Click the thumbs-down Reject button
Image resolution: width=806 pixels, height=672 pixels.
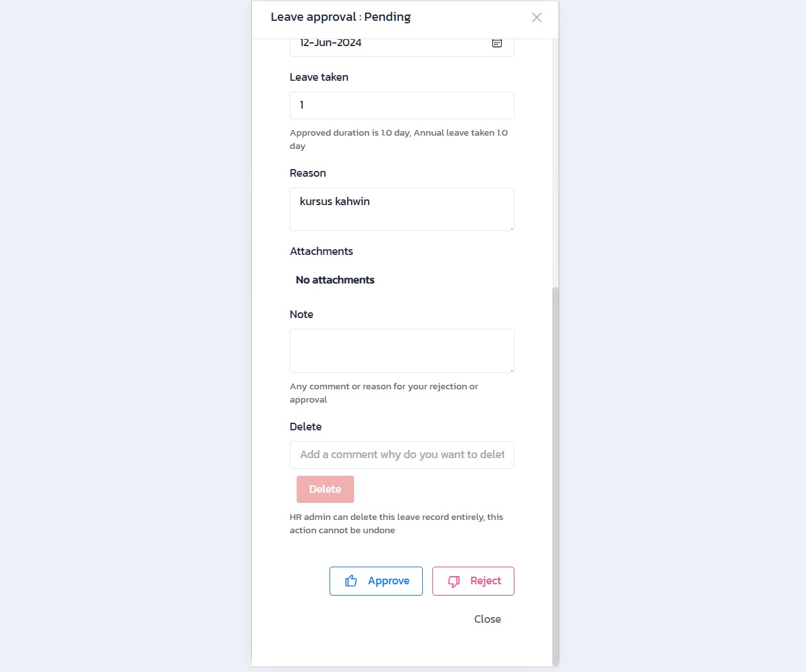473,581
